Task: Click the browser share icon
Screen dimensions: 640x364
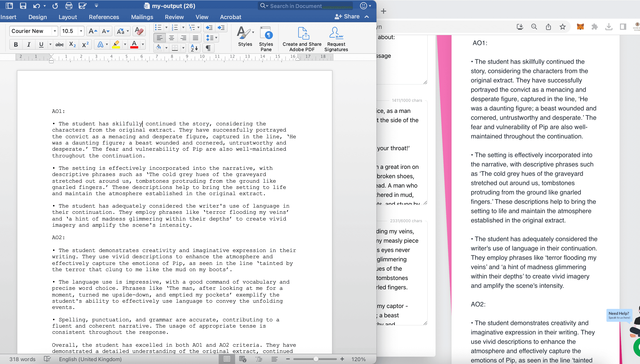Action: coord(548,26)
